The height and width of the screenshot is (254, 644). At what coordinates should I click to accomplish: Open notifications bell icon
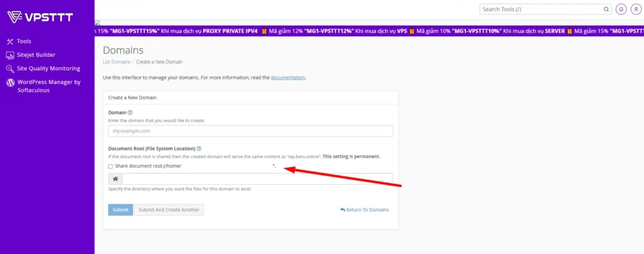pyautogui.click(x=621, y=9)
